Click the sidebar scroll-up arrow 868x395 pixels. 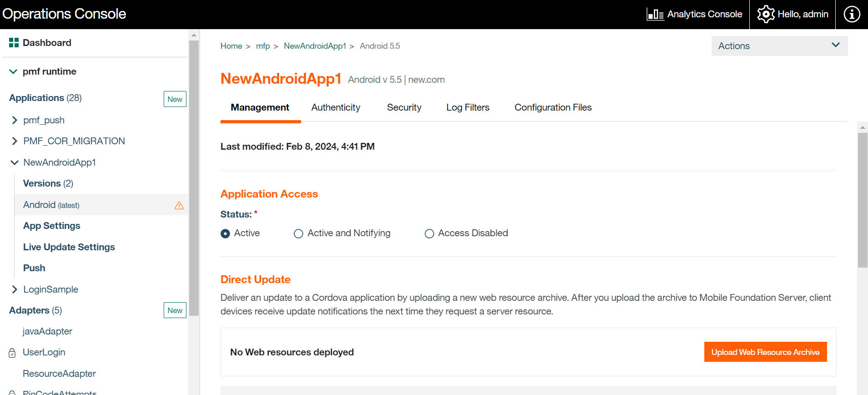coord(194,35)
